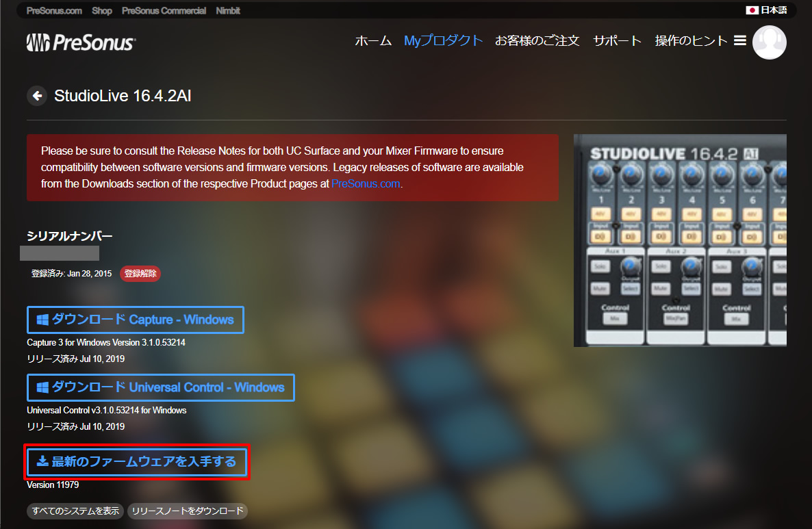Open the hamburger menu icon
The image size is (812, 529).
click(x=739, y=41)
